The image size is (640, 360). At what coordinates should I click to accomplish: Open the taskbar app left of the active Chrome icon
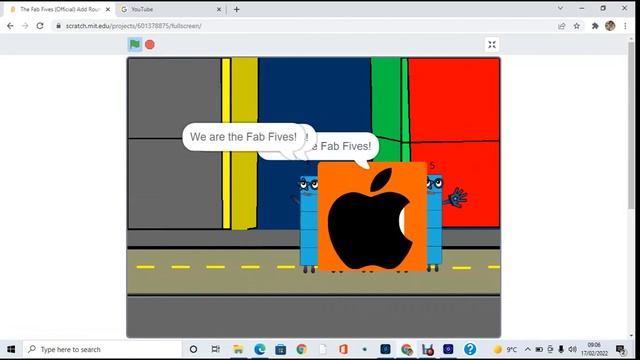point(385,349)
